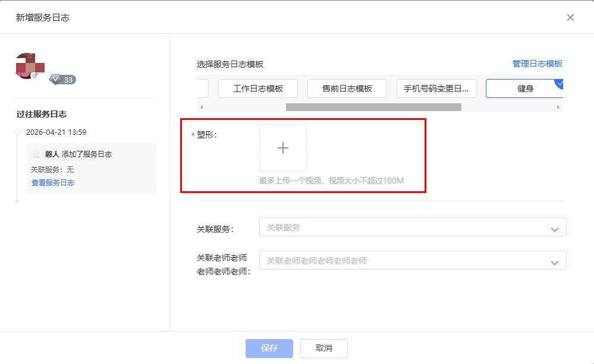This screenshot has width=594, height=364.
Task: Click the timeline dot beside 2026-04-21
Action: click(17, 132)
